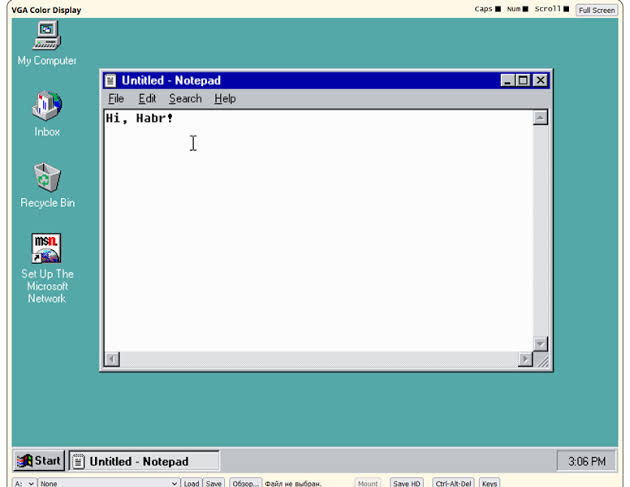Click the Keys button
The height and width of the screenshot is (487, 630).
pos(489,483)
